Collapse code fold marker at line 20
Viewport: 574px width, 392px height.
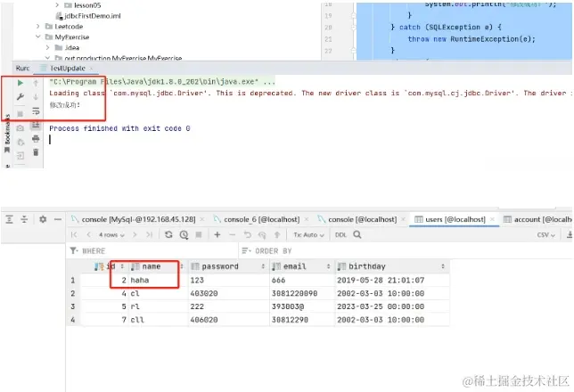354,28
